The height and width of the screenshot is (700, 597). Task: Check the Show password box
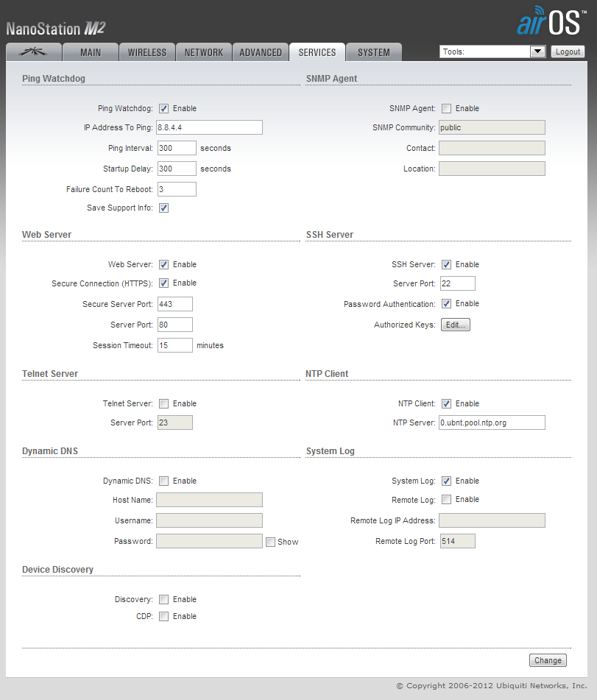pos(271,542)
